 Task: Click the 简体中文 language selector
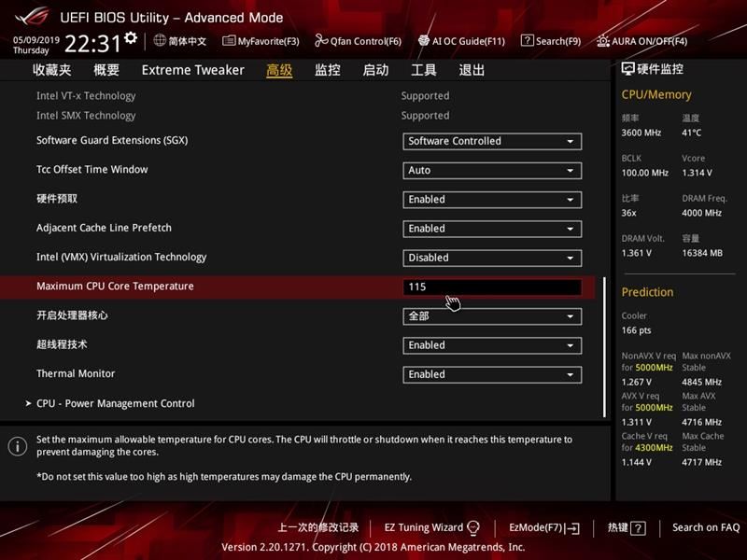pos(180,41)
